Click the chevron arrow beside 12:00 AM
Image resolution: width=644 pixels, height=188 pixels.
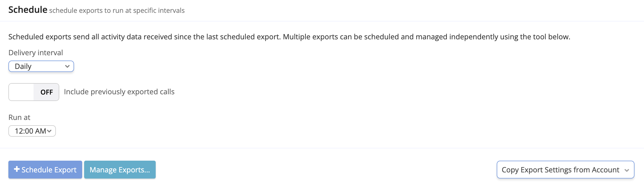pos(49,131)
